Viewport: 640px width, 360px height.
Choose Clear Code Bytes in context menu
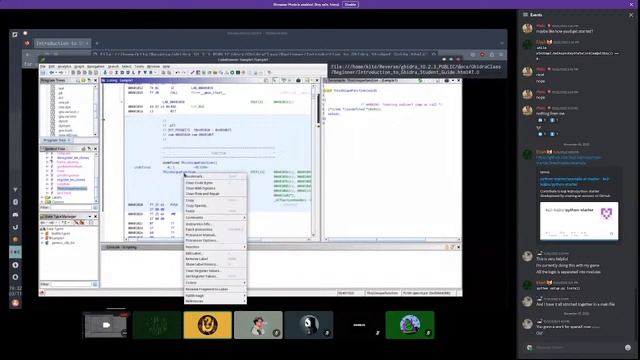[x=215, y=183]
